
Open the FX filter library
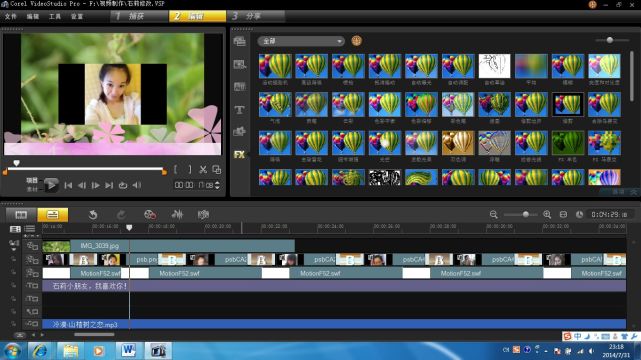[x=240, y=154]
